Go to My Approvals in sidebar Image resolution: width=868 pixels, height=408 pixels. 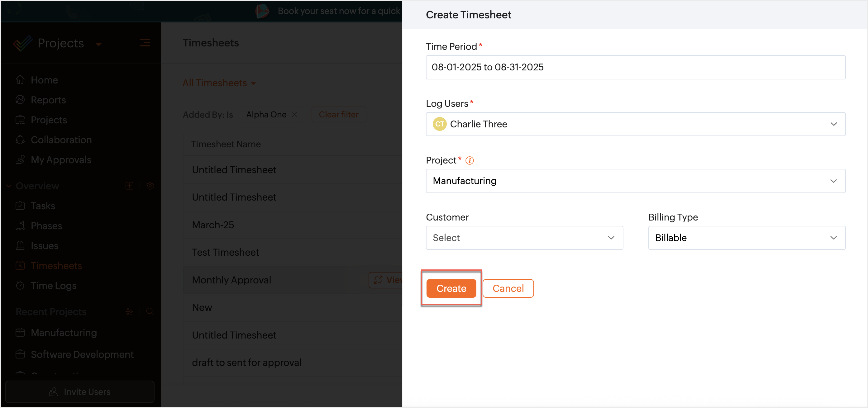pyautogui.click(x=61, y=160)
